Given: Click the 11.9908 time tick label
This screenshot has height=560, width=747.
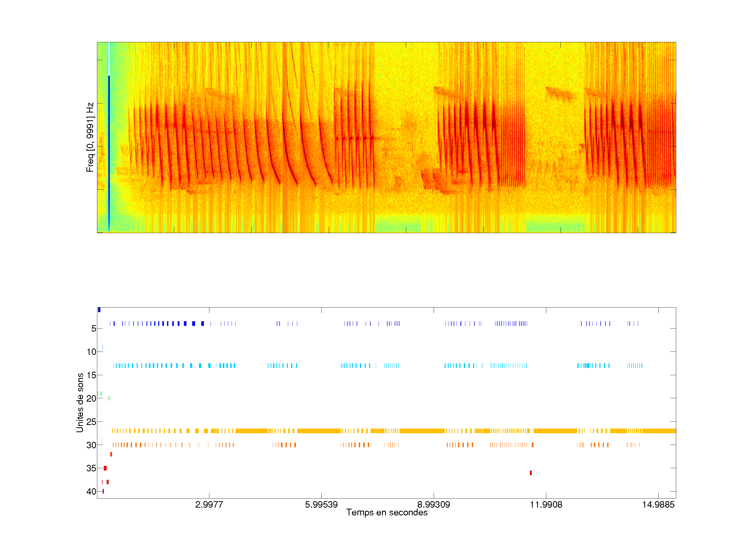Looking at the screenshot, I should [x=546, y=505].
